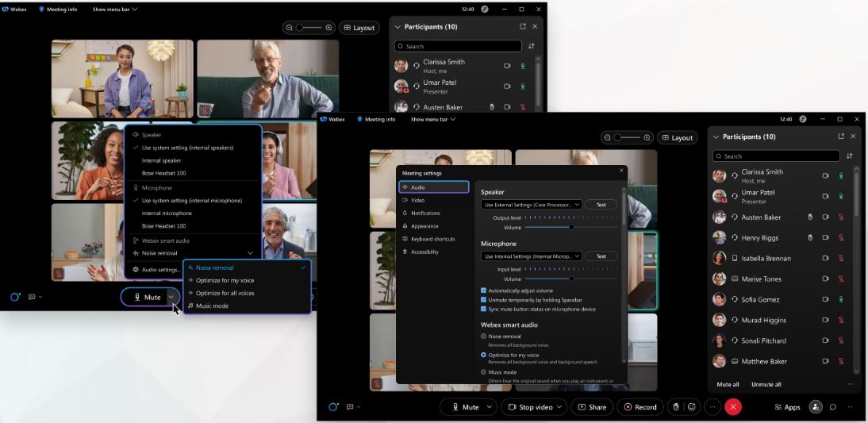Open Layout button in front window
868x423 pixels.
pos(678,138)
